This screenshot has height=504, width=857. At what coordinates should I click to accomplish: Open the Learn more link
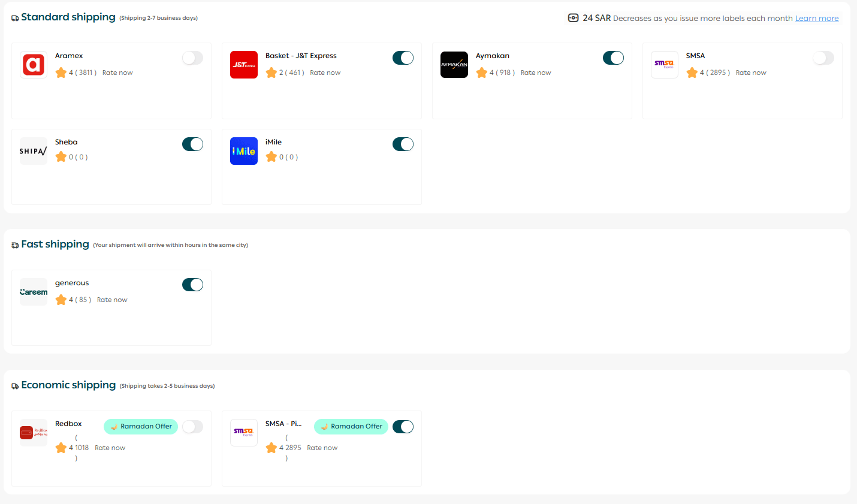tap(816, 19)
